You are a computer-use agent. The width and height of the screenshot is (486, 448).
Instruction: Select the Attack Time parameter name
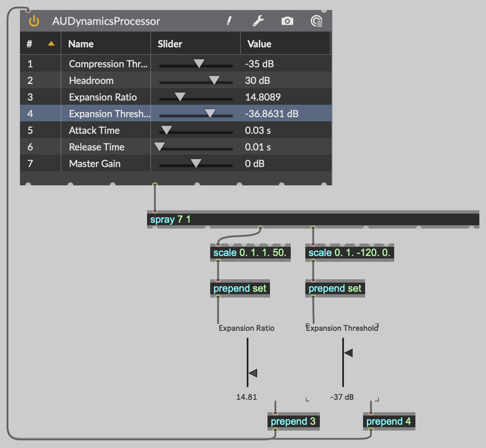point(94,130)
